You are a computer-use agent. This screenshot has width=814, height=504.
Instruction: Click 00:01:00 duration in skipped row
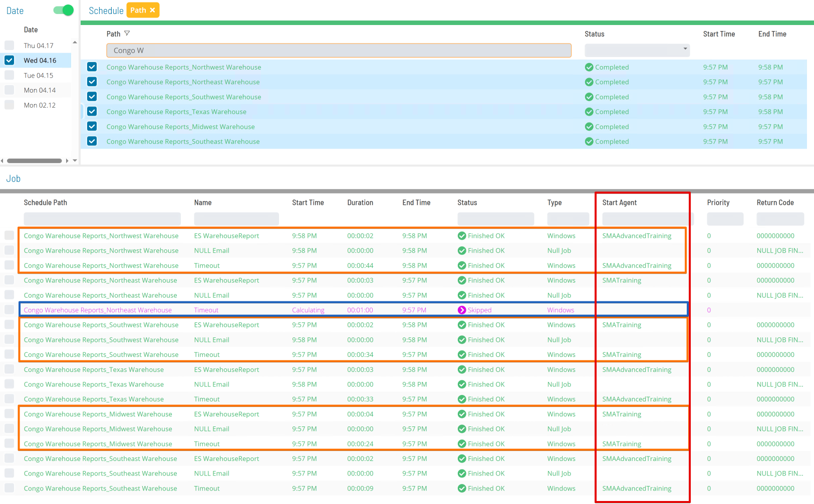pos(360,310)
